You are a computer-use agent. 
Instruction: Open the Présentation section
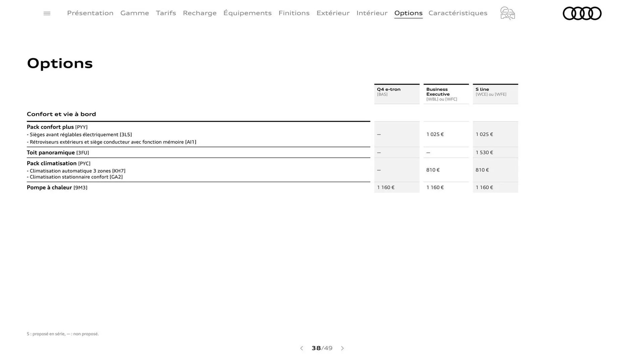click(x=90, y=13)
